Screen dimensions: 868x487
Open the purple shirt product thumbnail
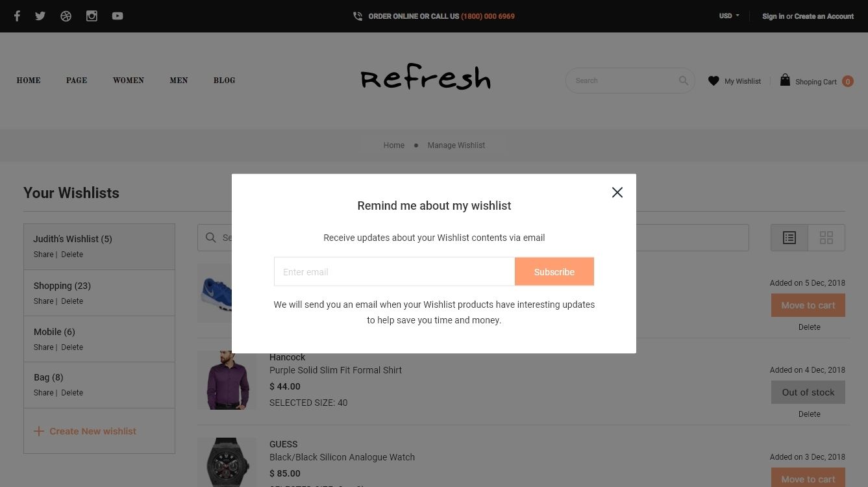[227, 381]
